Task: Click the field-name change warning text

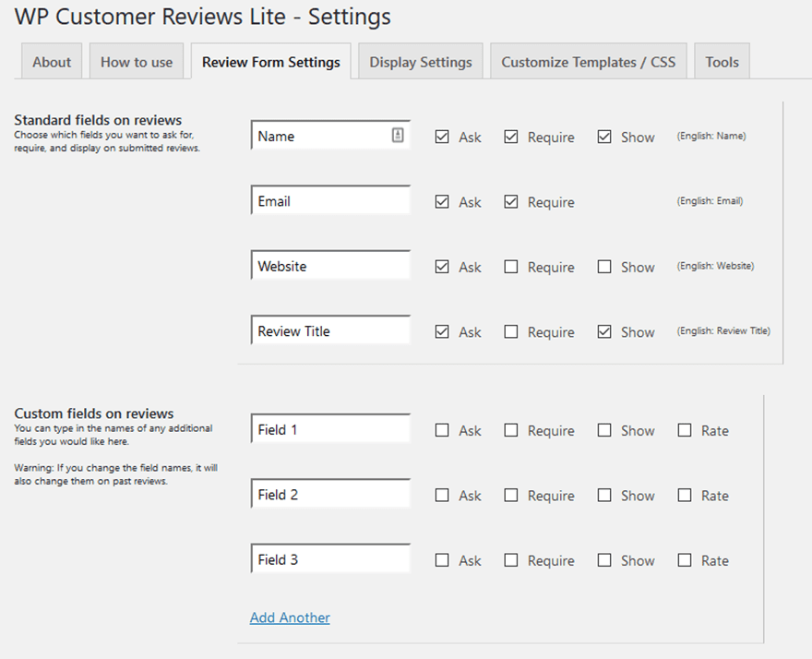Action: (116, 474)
